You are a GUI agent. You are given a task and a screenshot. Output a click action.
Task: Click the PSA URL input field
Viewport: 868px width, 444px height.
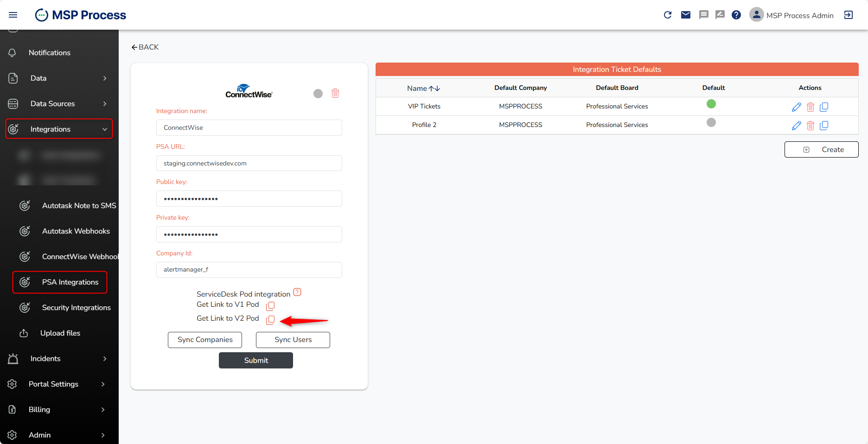click(249, 163)
